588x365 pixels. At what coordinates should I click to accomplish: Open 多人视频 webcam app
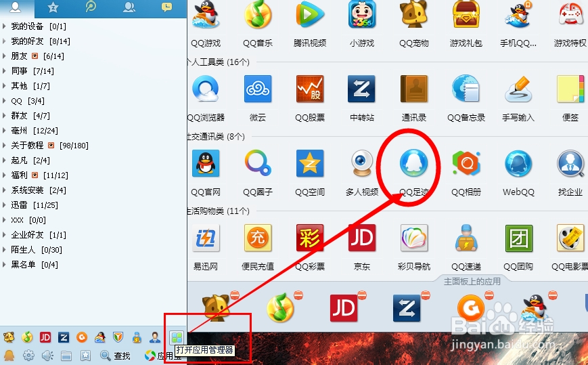point(362,163)
